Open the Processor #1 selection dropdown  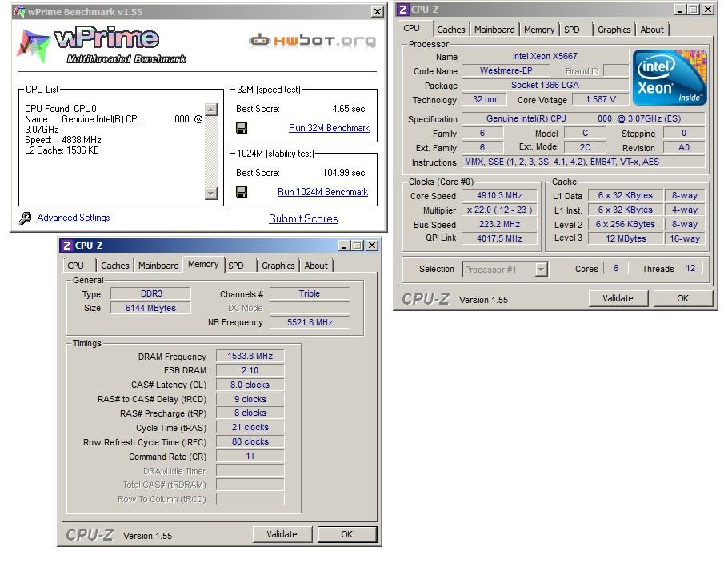coord(541,269)
